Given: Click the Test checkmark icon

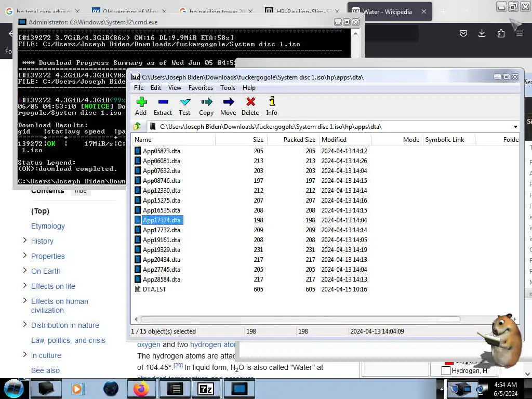Looking at the screenshot, I should [x=184, y=102].
